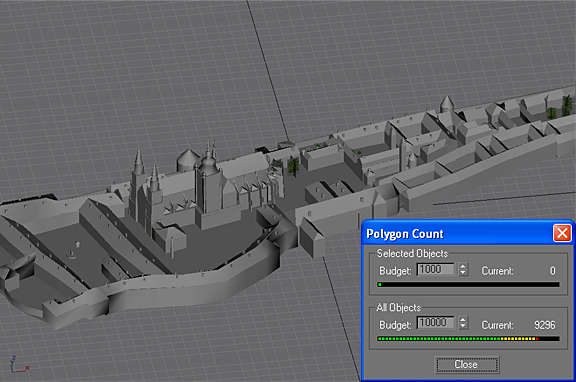Click the XYZ axis gizmo in viewport
The image size is (576, 382).
click(18, 365)
